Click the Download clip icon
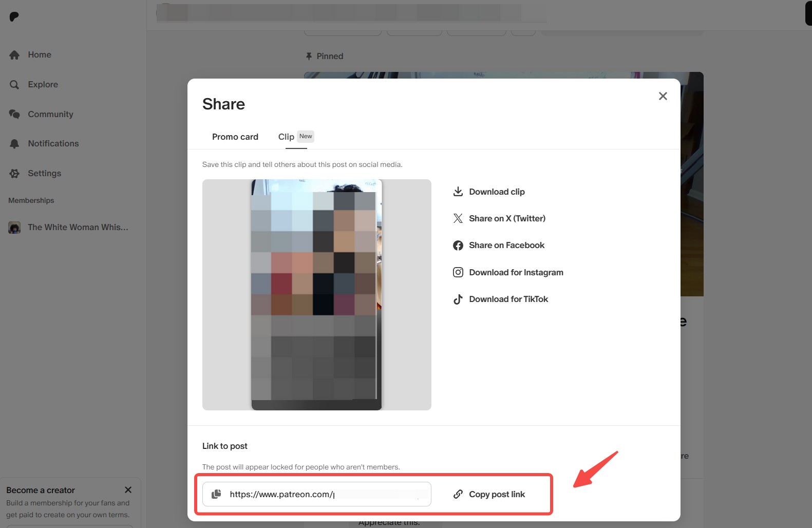 (458, 192)
